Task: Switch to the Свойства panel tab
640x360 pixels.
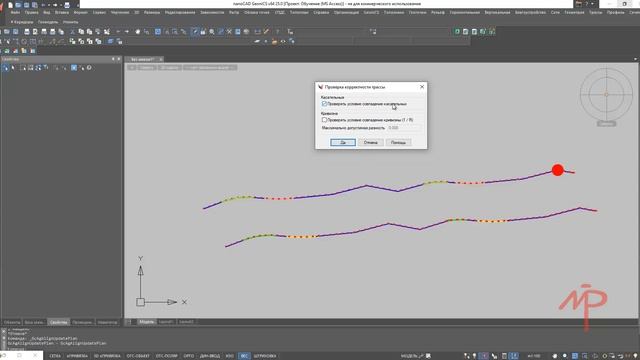Action: tap(58, 322)
